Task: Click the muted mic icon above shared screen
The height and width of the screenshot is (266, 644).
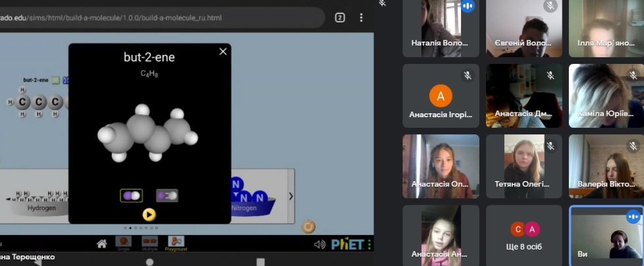Action: pos(383,3)
